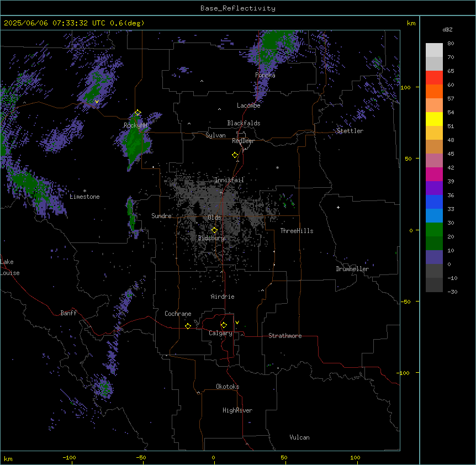Select the Lacombe label
The image size is (476, 465).
click(x=248, y=105)
